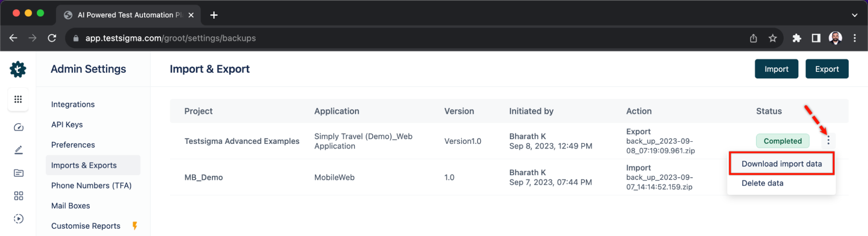
Task: Go back using browser back arrow
Action: pyautogui.click(x=13, y=38)
